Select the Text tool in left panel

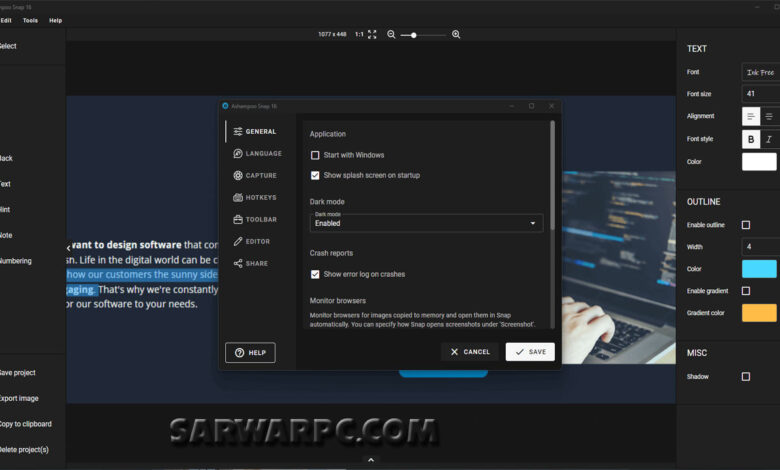5,184
